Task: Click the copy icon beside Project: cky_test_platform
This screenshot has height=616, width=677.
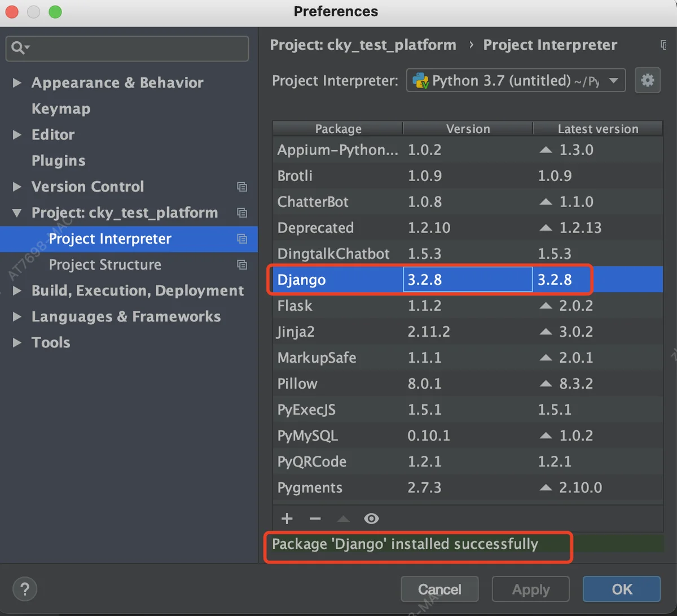Action: point(242,213)
